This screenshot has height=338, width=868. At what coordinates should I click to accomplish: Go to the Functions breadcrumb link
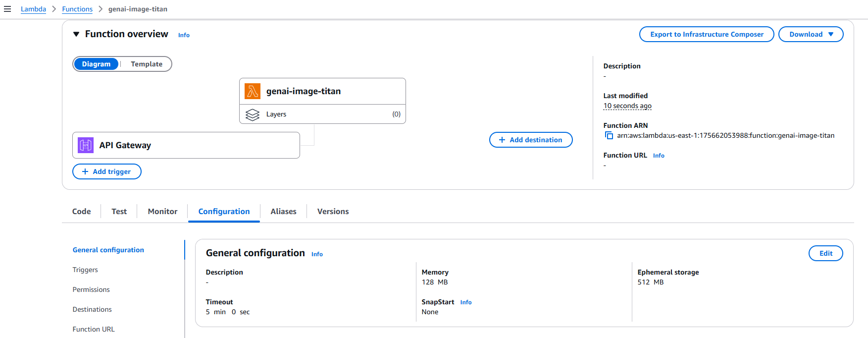point(77,9)
